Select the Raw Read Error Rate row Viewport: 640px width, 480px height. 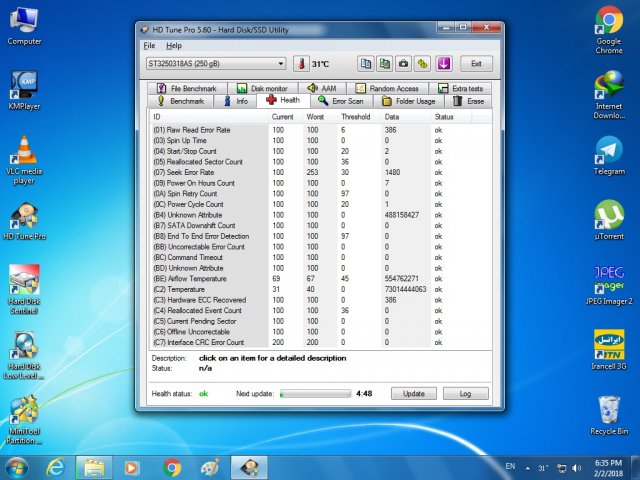[x=320, y=130]
